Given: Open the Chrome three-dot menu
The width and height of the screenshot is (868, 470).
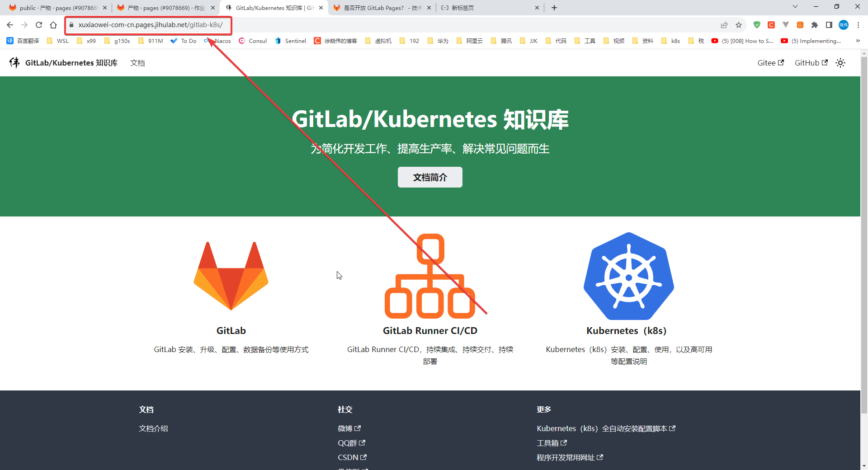Looking at the screenshot, I should coord(858,25).
